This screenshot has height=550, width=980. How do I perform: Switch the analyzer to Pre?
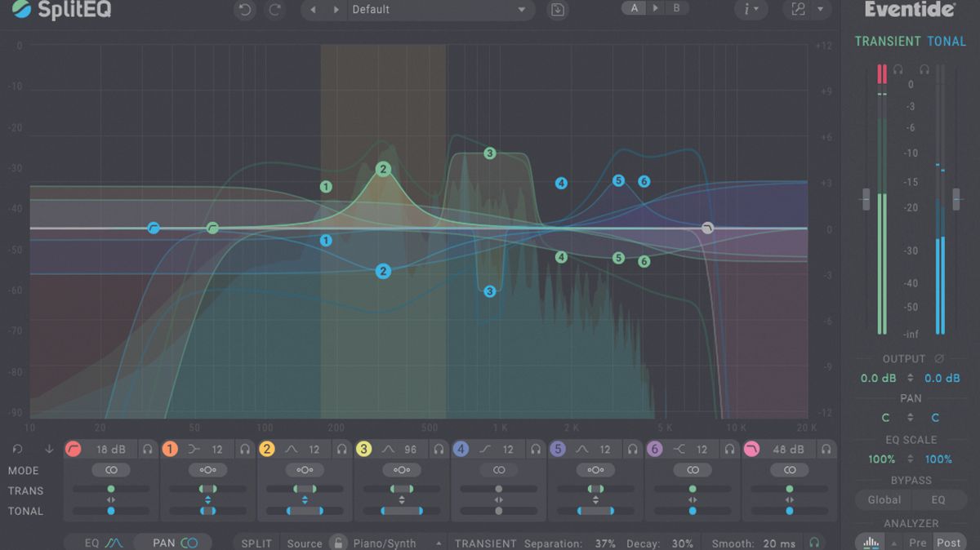916,541
